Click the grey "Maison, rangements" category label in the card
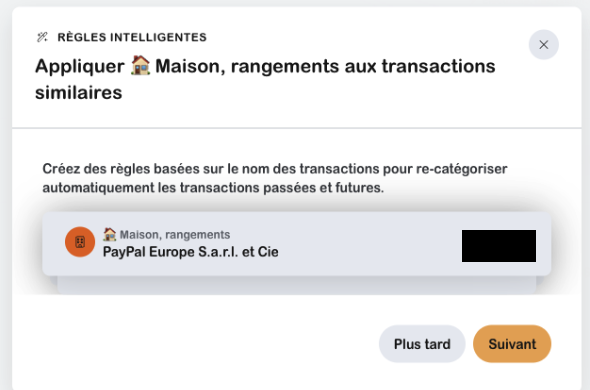590x390 pixels. pos(175,235)
